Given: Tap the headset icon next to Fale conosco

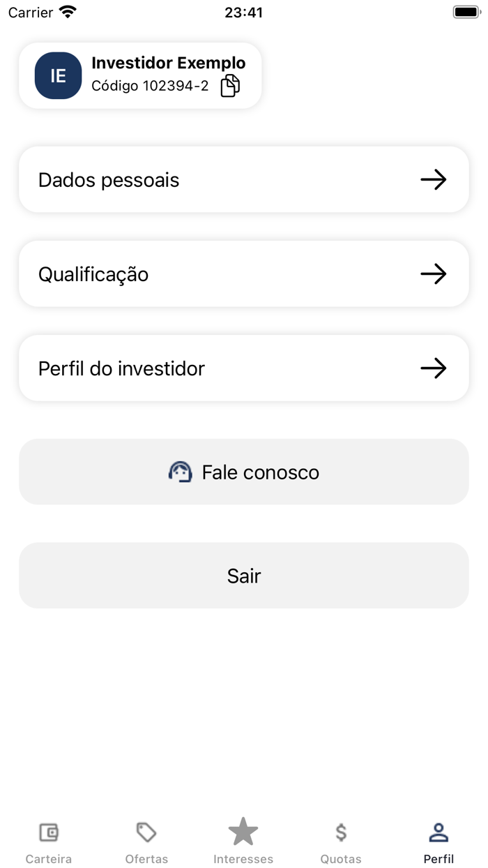Looking at the screenshot, I should (x=181, y=472).
